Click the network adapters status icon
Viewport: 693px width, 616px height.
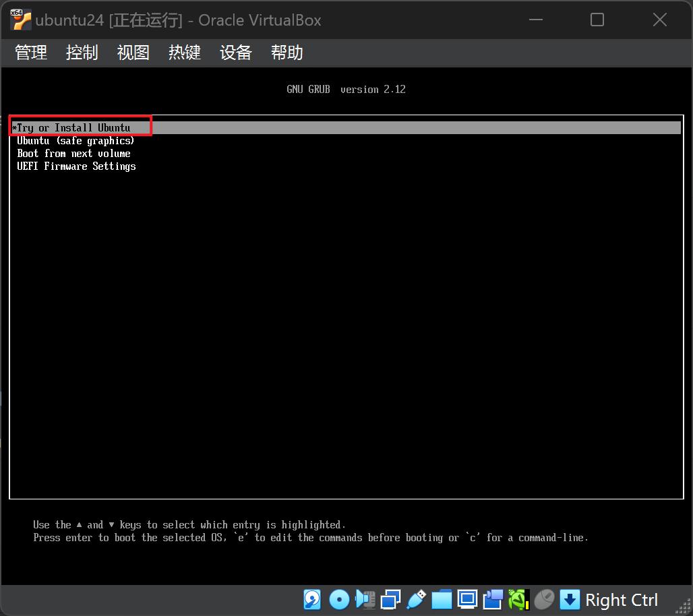pyautogui.click(x=391, y=600)
